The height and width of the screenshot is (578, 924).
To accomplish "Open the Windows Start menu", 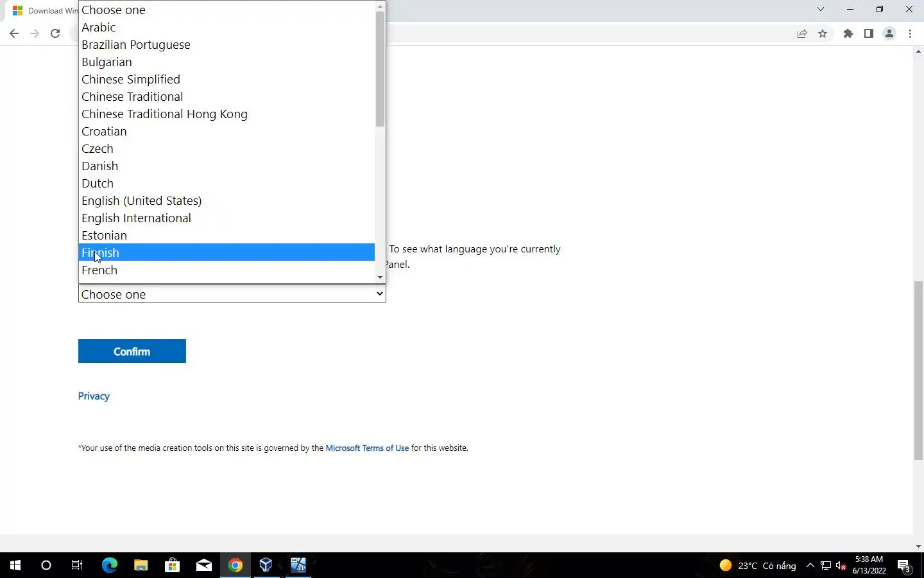I will pyautogui.click(x=15, y=565).
